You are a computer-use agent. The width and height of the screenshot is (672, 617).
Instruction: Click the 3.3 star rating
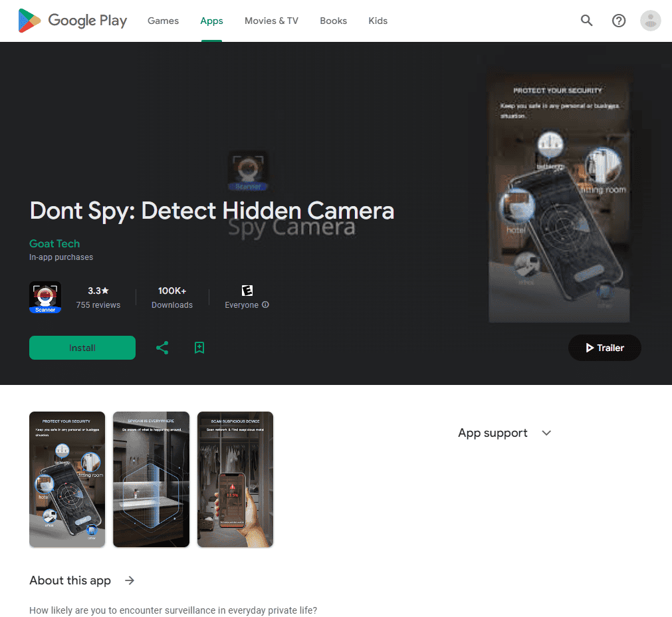(x=98, y=291)
